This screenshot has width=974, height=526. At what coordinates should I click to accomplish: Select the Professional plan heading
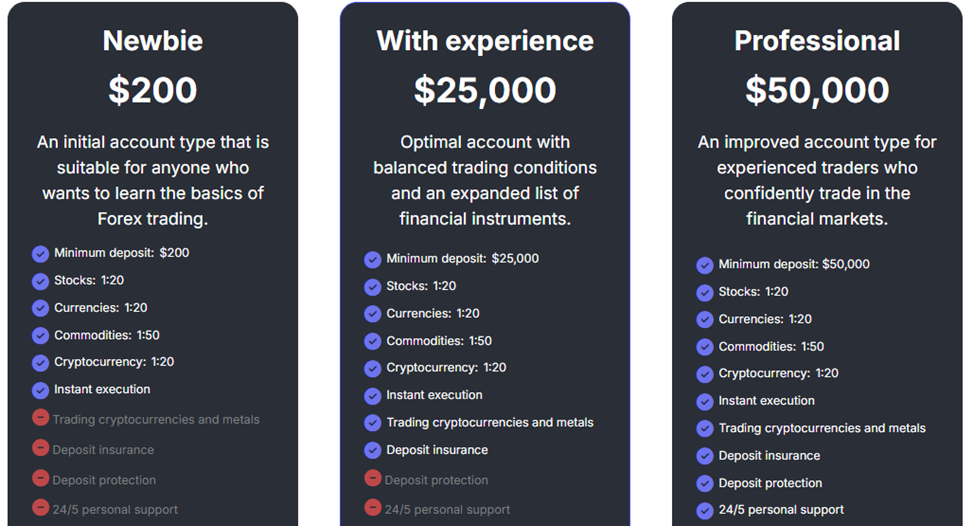click(x=817, y=41)
